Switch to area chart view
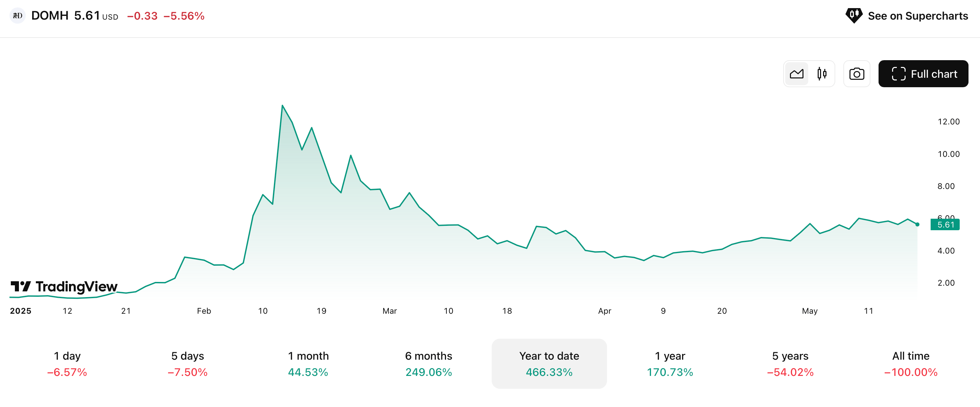 click(796, 74)
